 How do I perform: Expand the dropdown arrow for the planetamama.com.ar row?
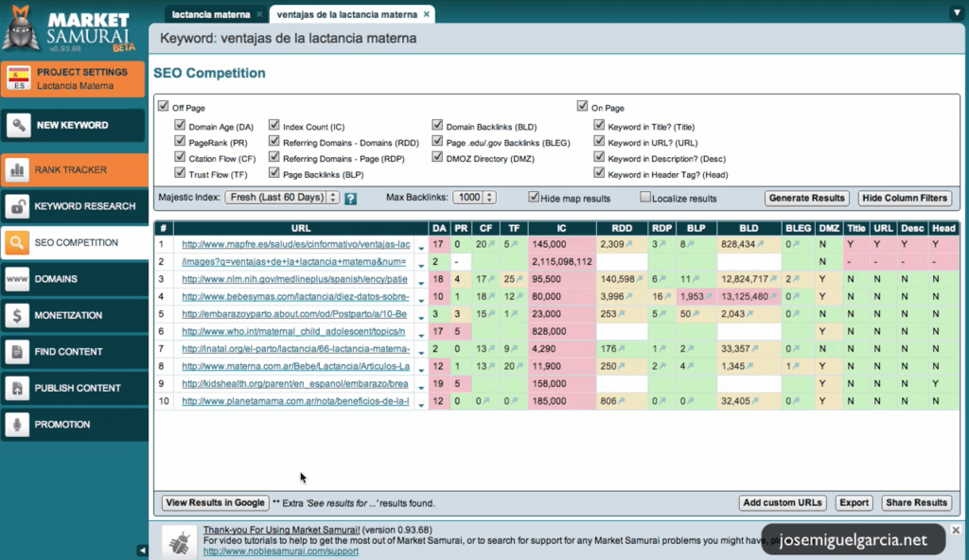tap(421, 404)
